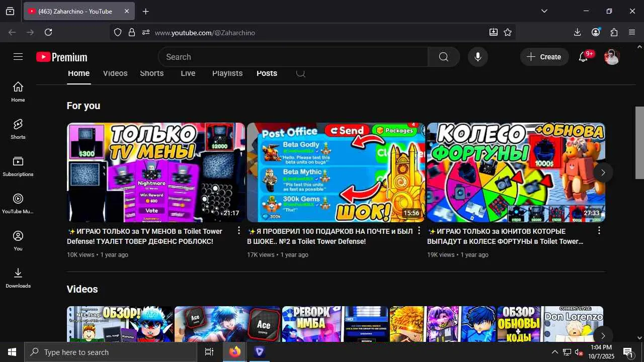Viewport: 644px width, 362px height.
Task: Open the Firefox extensions puzzle icon
Action: [x=614, y=32]
